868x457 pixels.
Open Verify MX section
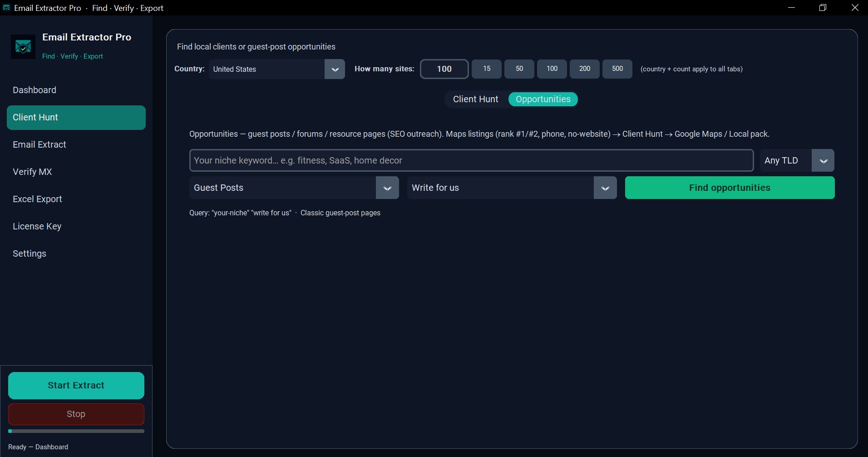coord(76,172)
